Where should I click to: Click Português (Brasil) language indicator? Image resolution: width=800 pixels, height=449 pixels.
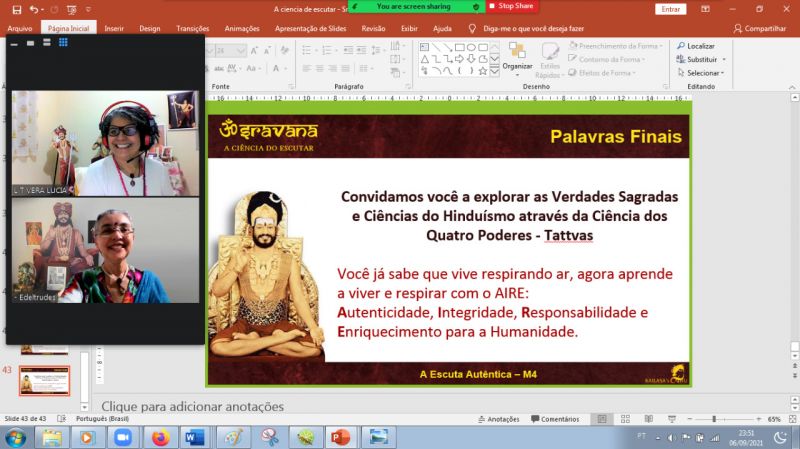pos(102,419)
